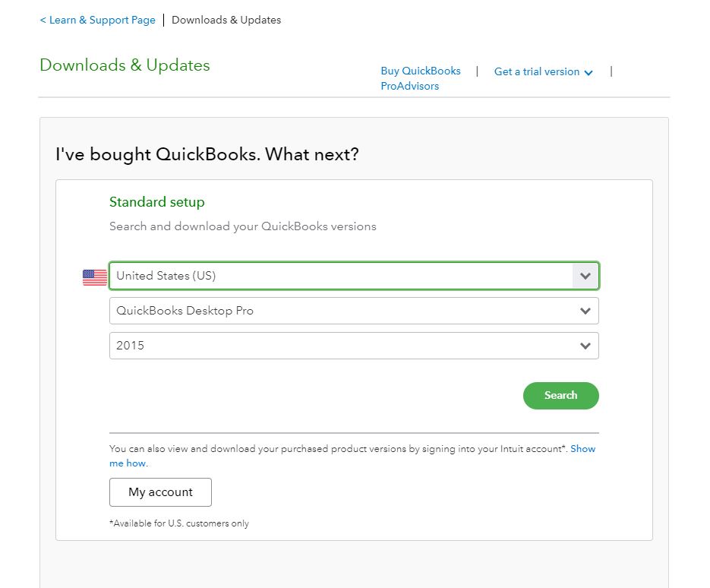Open the QuickBooks Desktop Pro product selector
Image resolution: width=710 pixels, height=588 pixels.
340,311
